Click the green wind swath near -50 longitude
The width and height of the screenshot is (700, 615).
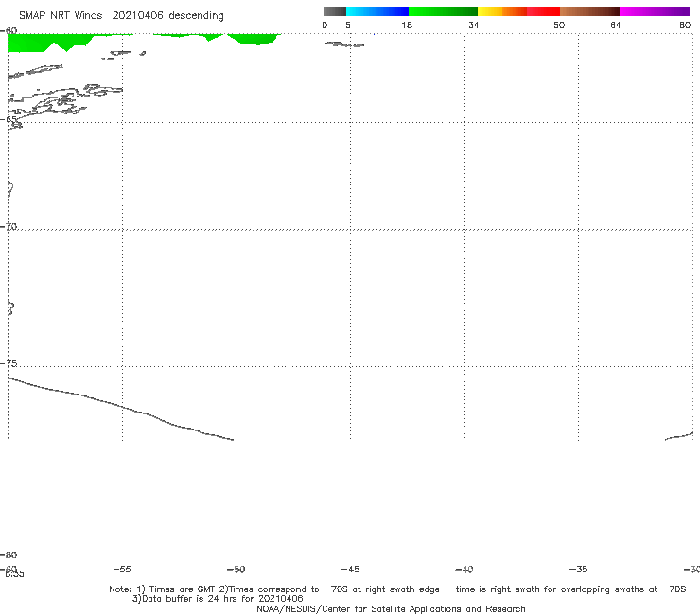click(254, 39)
